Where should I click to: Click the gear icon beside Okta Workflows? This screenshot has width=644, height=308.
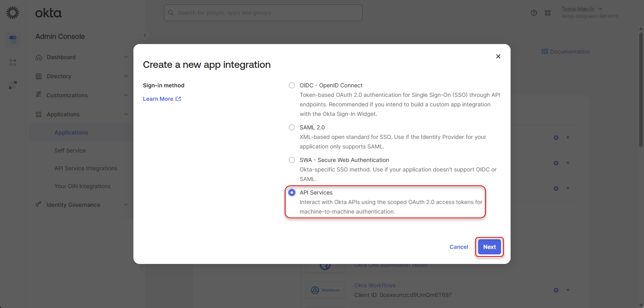click(556, 290)
